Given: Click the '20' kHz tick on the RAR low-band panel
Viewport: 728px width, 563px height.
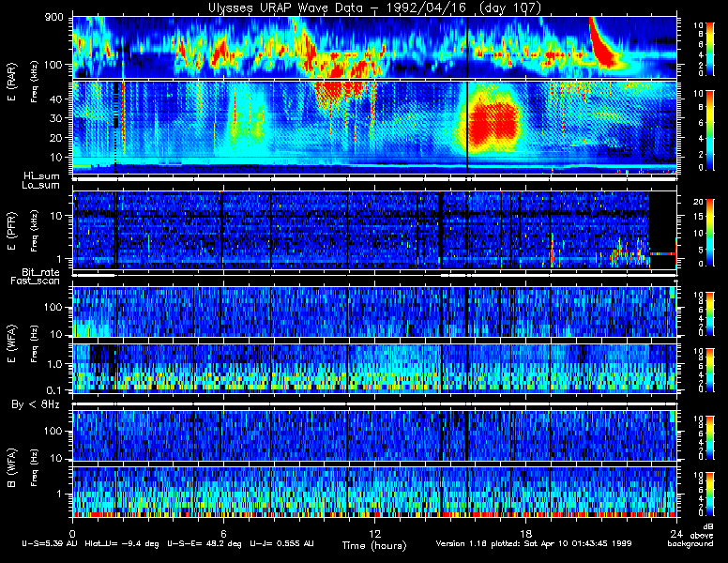Looking at the screenshot, I should tap(55, 138).
